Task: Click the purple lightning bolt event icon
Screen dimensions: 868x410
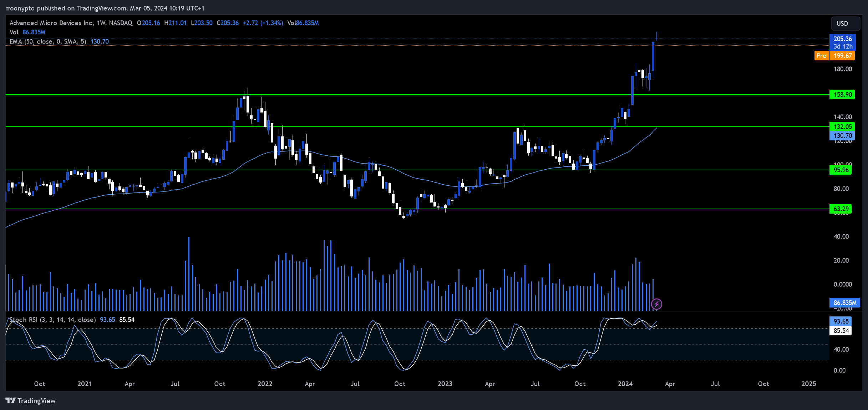Action: [656, 304]
